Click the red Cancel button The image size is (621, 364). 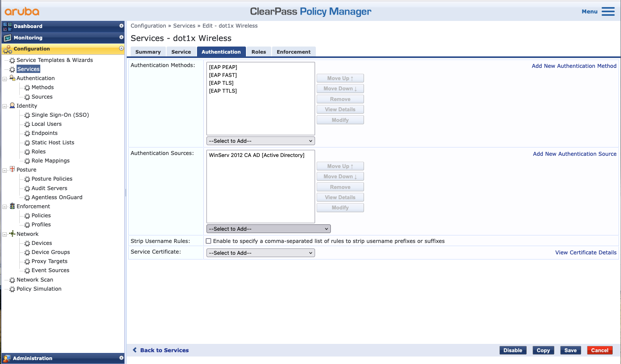600,350
